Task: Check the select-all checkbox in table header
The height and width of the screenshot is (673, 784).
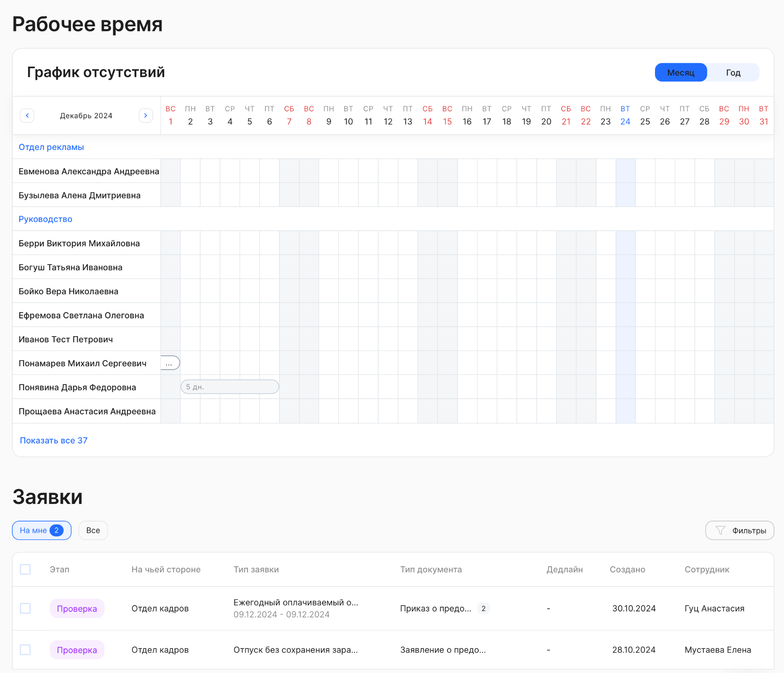Action: point(25,569)
